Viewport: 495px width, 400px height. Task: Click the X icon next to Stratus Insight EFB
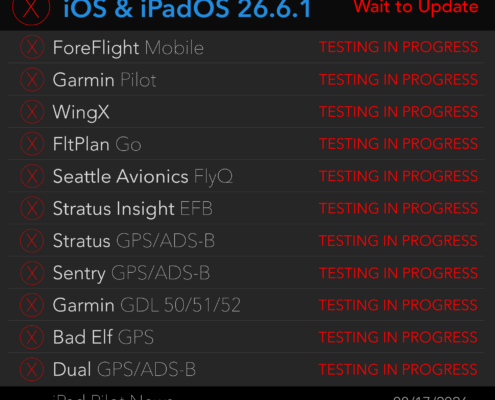[32, 208]
